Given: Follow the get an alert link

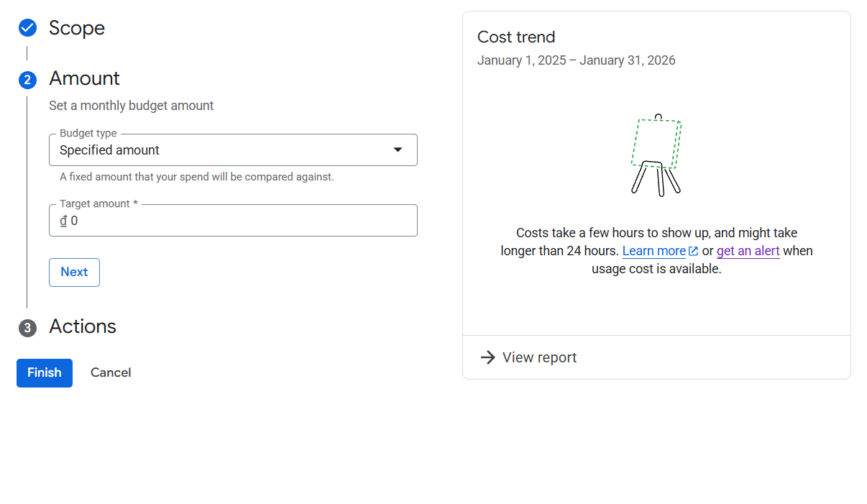Looking at the screenshot, I should 748,251.
